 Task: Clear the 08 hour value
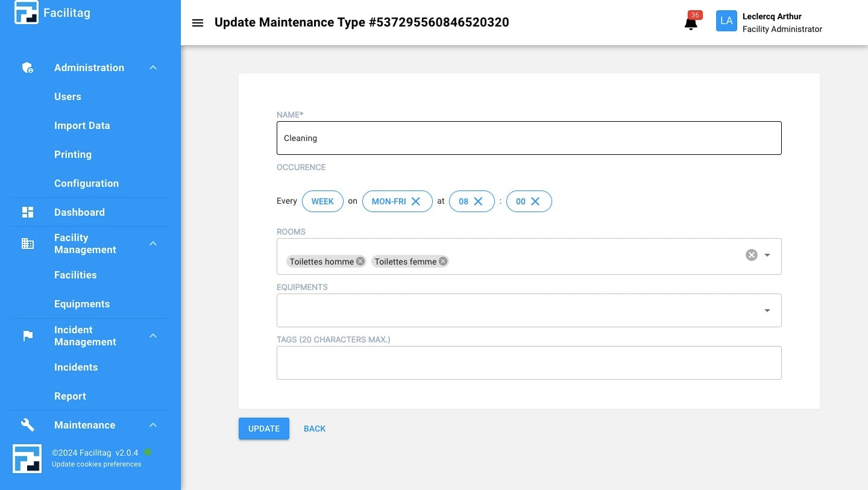pyautogui.click(x=478, y=201)
